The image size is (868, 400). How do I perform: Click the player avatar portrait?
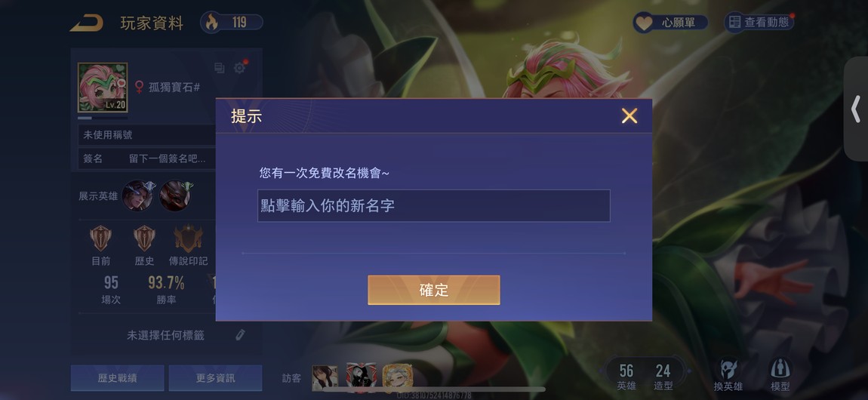[103, 88]
